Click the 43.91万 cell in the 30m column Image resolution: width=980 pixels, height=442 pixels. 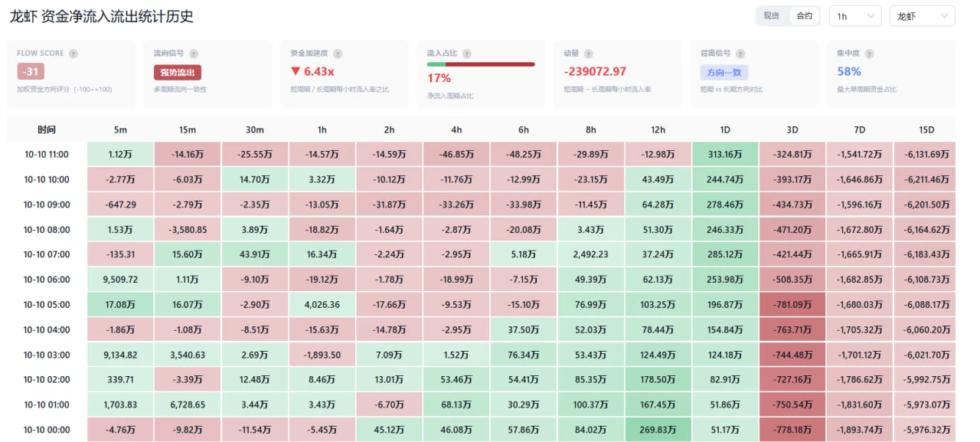255,254
